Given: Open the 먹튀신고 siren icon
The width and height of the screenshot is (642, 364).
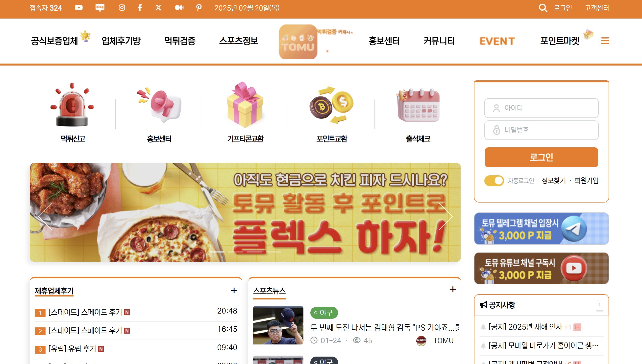Looking at the screenshot, I should (x=72, y=105).
